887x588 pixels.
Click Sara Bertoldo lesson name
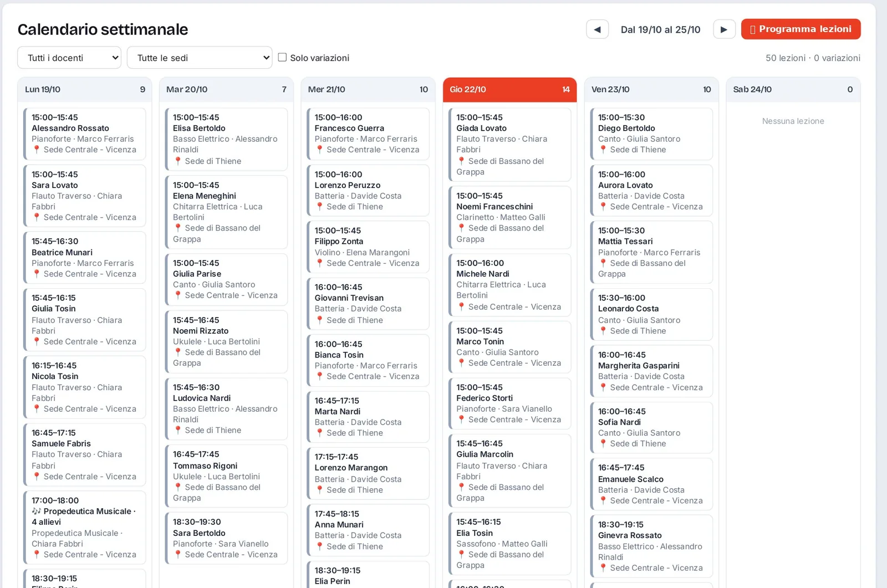click(199, 533)
